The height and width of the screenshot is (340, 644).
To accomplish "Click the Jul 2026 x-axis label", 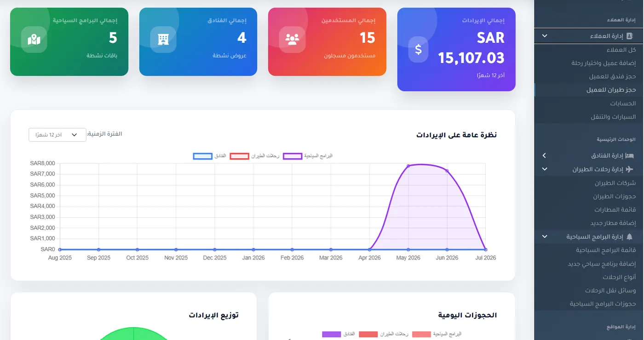I will click(x=485, y=258).
